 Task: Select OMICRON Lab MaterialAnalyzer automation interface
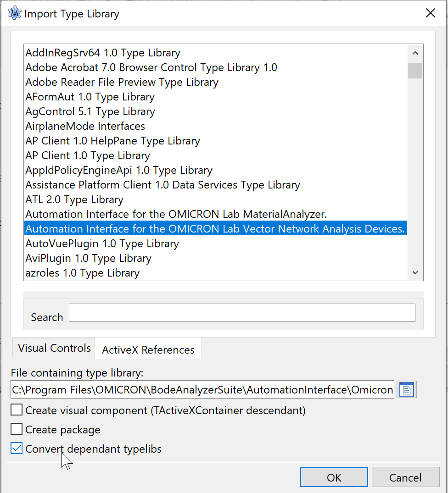(216, 214)
